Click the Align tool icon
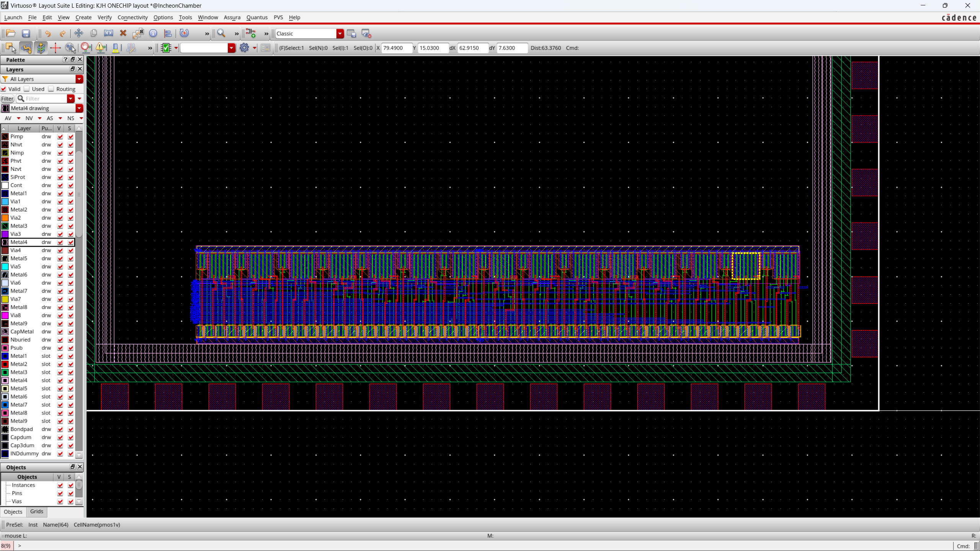Image resolution: width=980 pixels, height=551 pixels. pyautogui.click(x=168, y=33)
